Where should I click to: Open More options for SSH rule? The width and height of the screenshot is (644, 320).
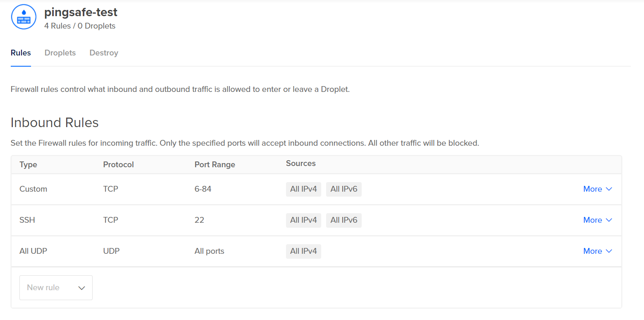[x=597, y=220]
